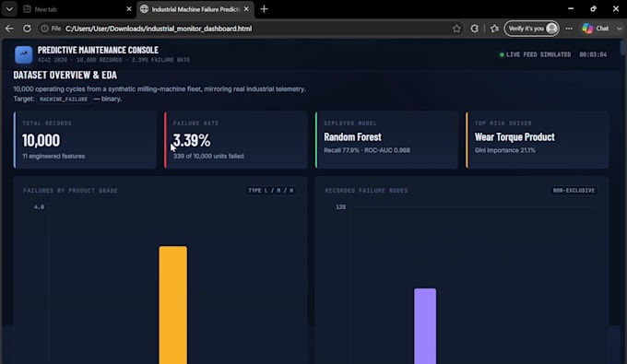Viewport: 627px width, 364px height.
Task: Click the MACHINE_FAILURE code tag
Action: tap(64, 100)
